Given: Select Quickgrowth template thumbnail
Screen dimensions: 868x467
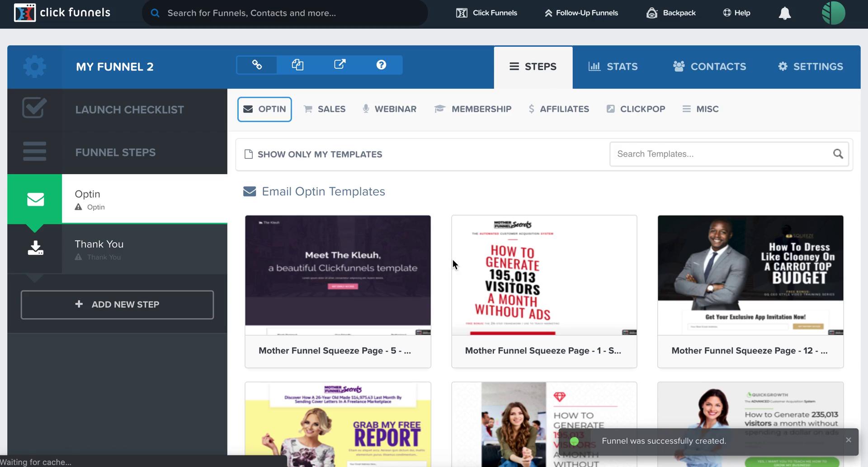Looking at the screenshot, I should click(750, 424).
